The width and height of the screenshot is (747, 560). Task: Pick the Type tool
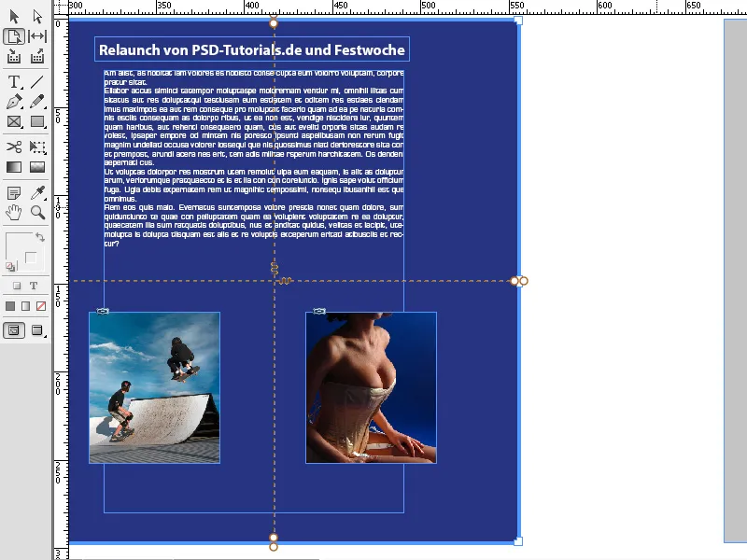click(14, 82)
